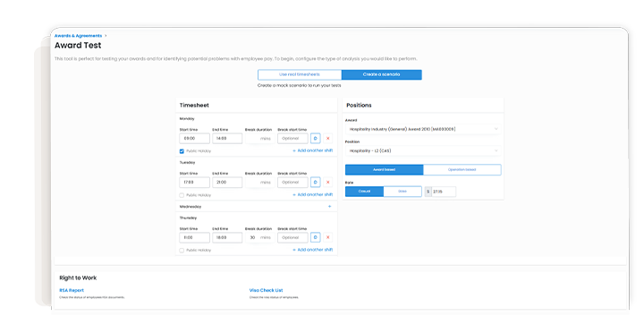Edit Monday's break duration field
The image size is (644, 325).
pos(259,139)
